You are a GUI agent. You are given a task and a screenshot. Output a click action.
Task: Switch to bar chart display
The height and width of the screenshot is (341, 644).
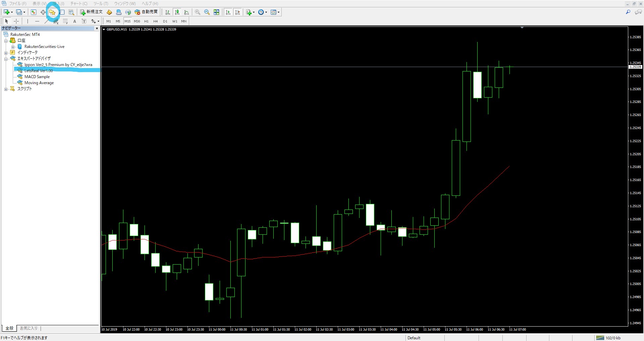coord(168,12)
